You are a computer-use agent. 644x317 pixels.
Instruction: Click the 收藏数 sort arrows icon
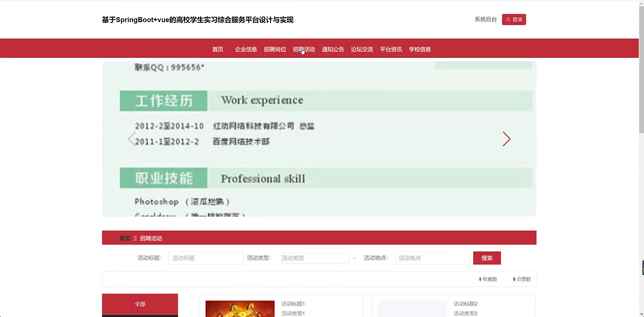click(x=480, y=279)
